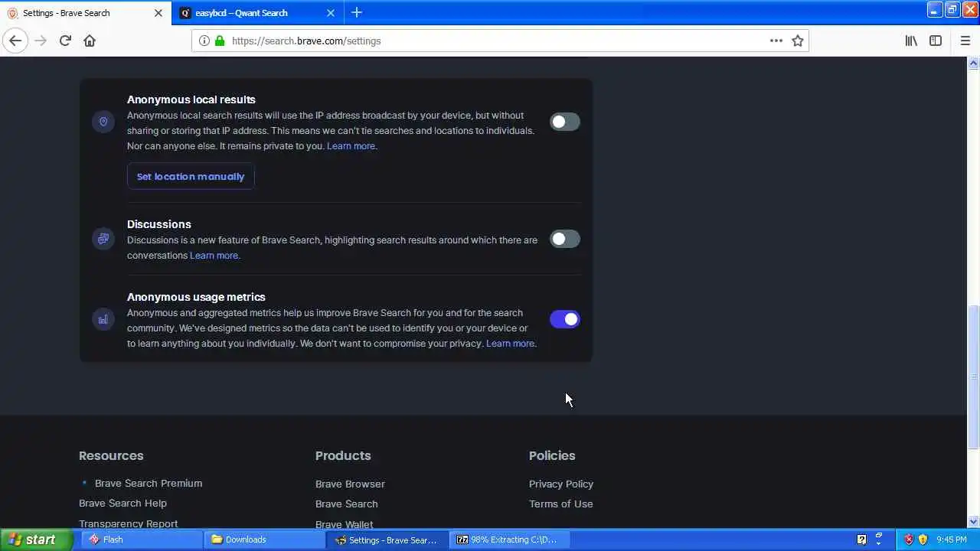The width and height of the screenshot is (980, 551).
Task: Click the Anonymous usage metrics heading
Action: (x=196, y=297)
